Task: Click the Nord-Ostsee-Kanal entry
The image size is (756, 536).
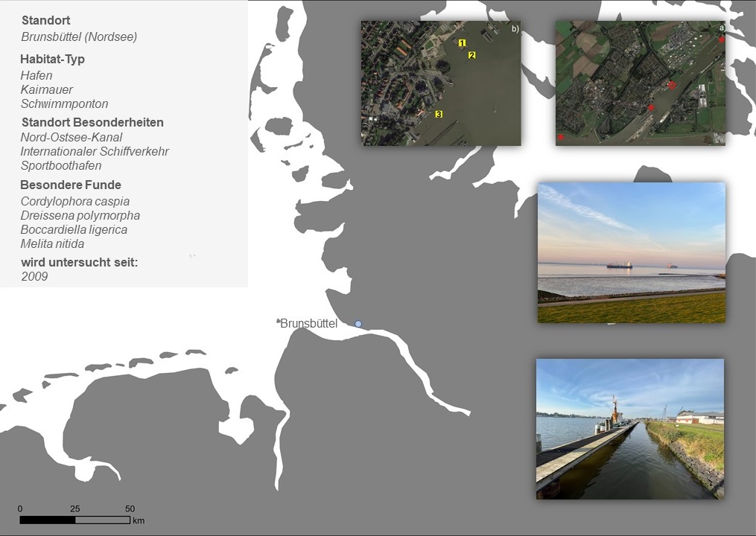Action: pyautogui.click(x=72, y=137)
